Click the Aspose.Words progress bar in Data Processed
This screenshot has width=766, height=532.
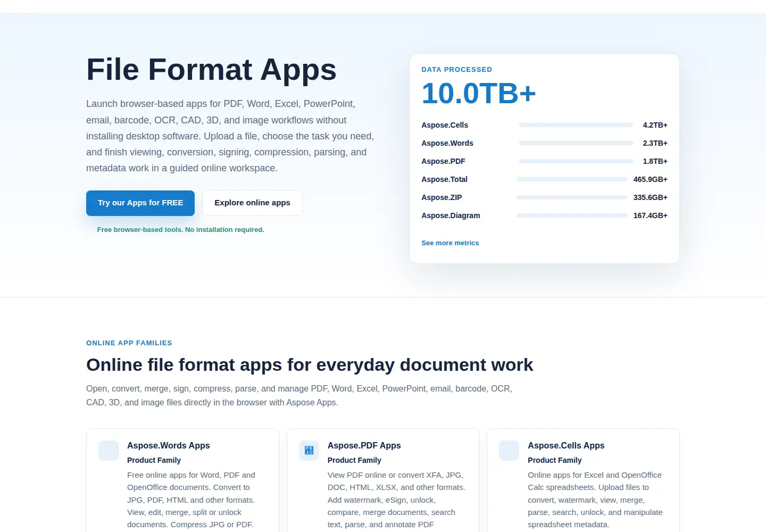point(576,144)
